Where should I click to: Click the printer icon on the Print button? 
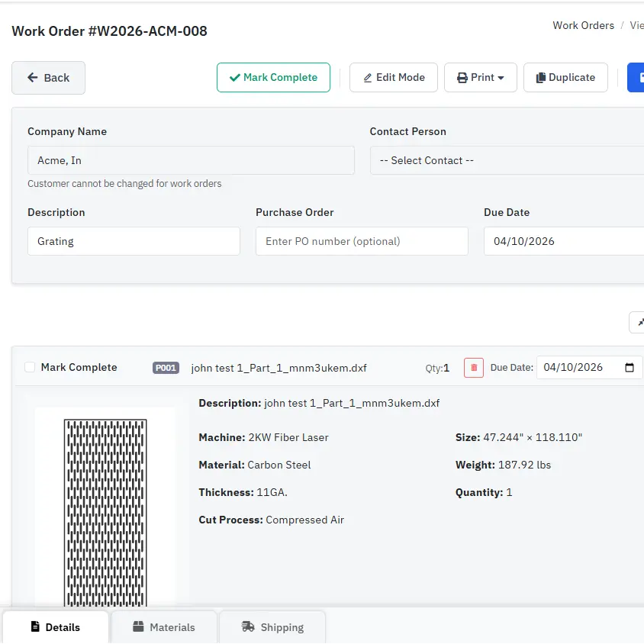pos(462,77)
